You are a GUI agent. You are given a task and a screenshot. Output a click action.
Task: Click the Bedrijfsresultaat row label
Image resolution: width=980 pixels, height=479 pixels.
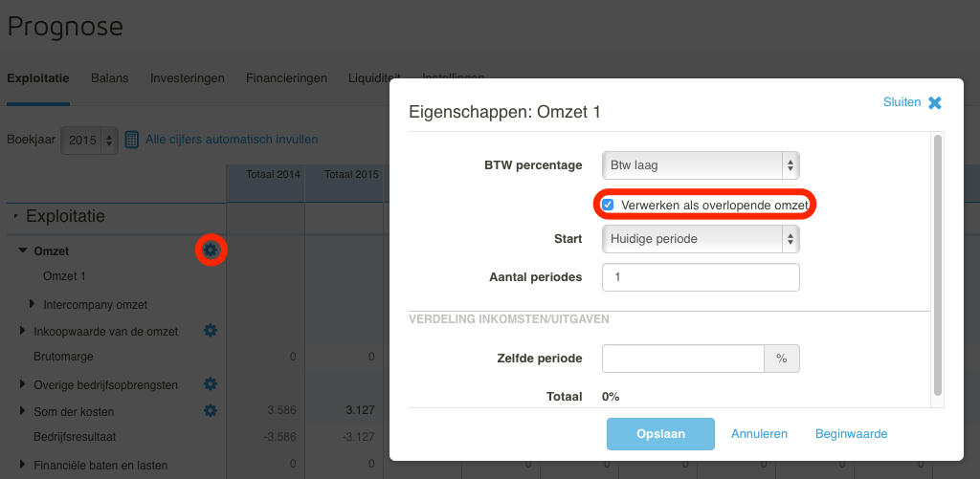75,437
